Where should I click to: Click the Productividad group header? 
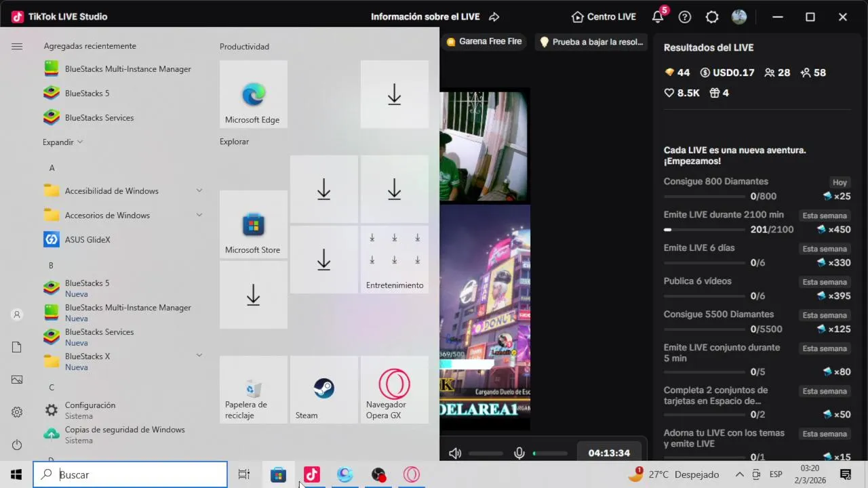244,47
